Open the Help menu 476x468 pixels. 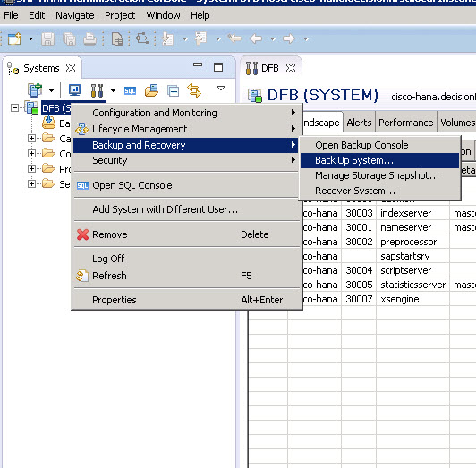pos(200,15)
